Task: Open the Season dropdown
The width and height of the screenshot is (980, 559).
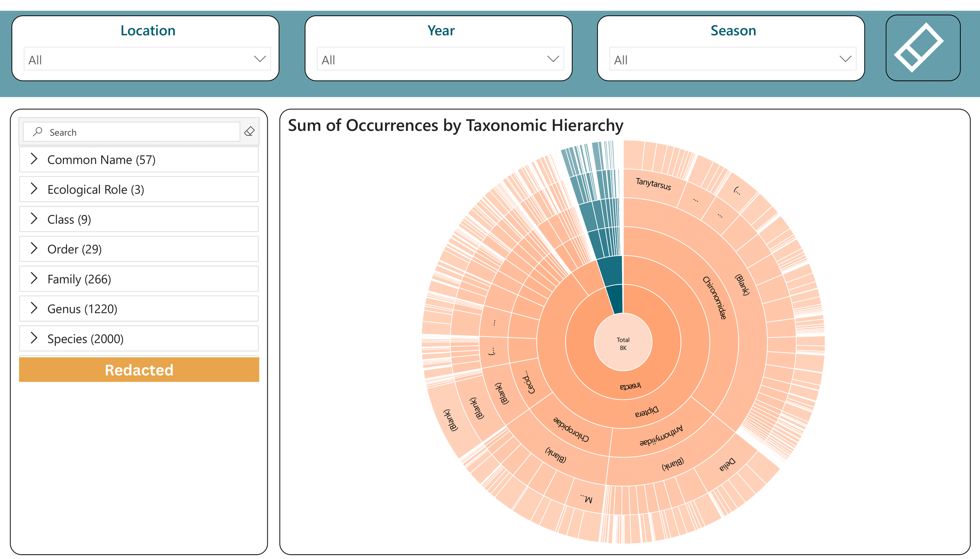Action: tap(732, 59)
